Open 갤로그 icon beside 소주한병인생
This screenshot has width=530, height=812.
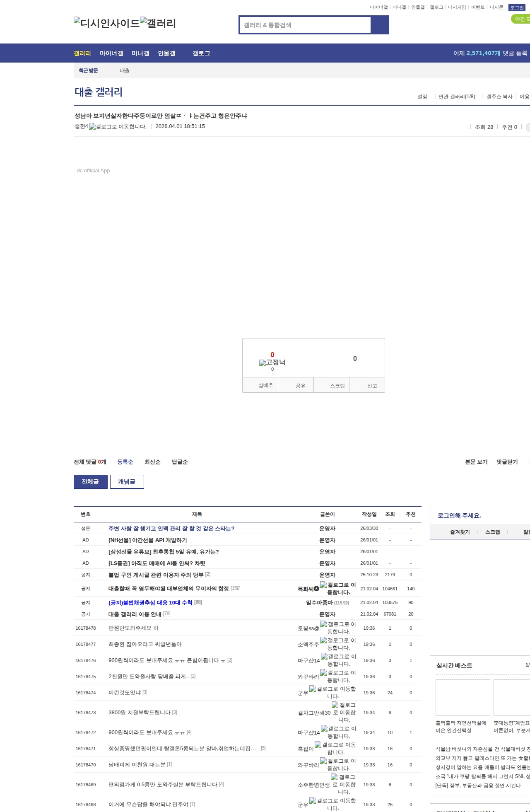(x=343, y=784)
